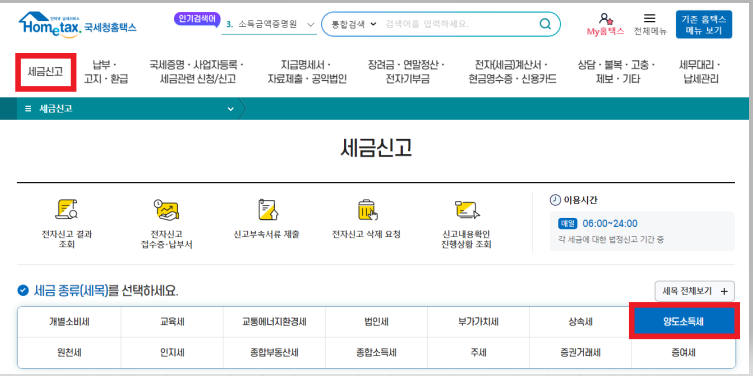Click 신고내용확인 진행상황 조회 icon
Screen dimensions: 753x376
coord(466,209)
